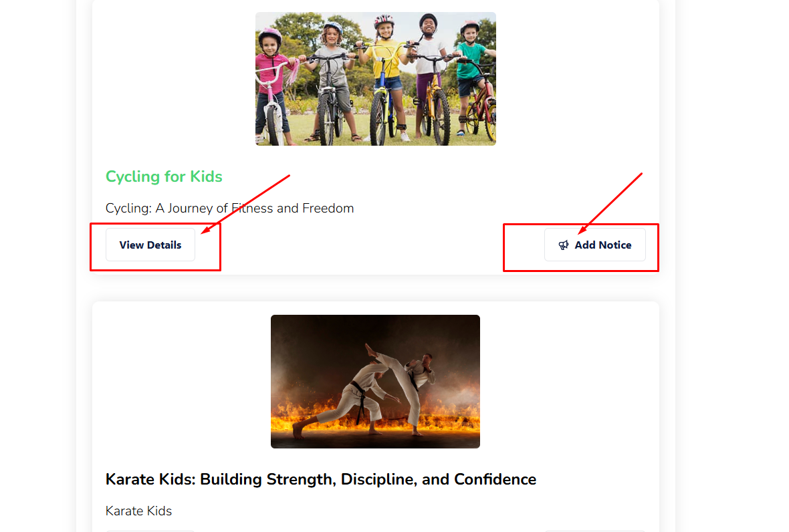Open View Details for Cycling for Kids
This screenshot has height=532, width=789.
point(150,245)
